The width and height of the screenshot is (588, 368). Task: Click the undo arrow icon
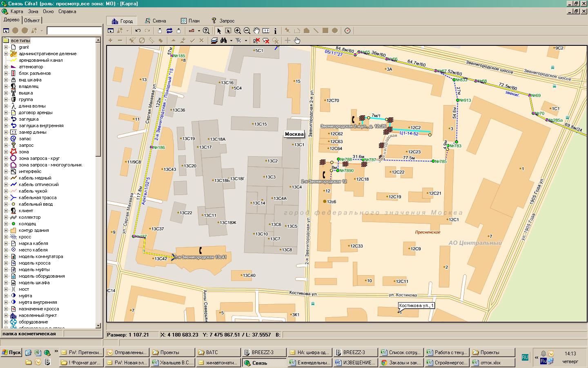pos(138,31)
